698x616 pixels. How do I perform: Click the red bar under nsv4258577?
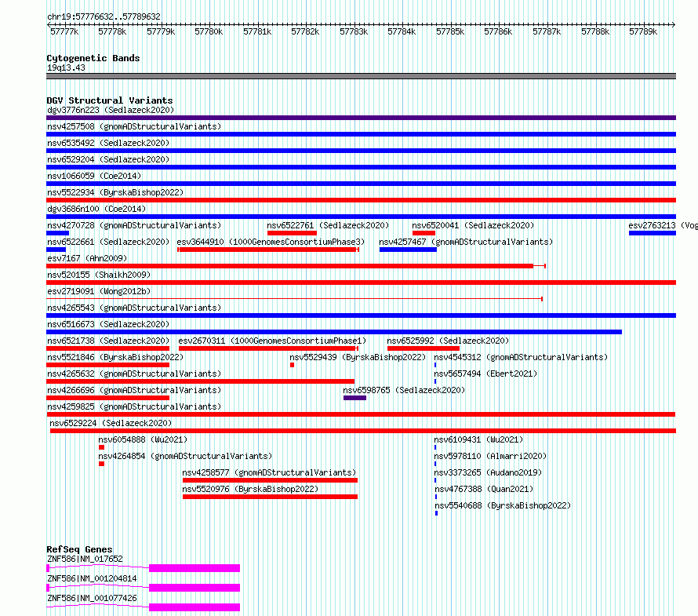271,480
